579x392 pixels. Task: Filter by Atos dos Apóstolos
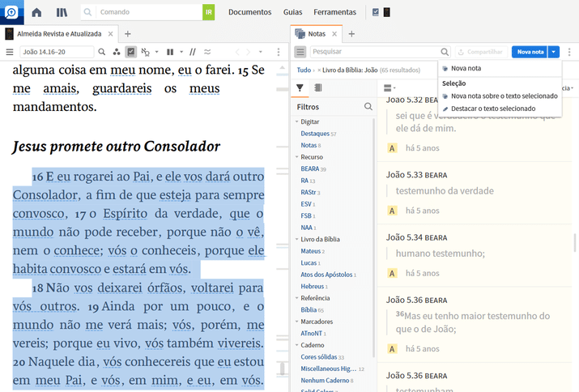[x=328, y=275]
